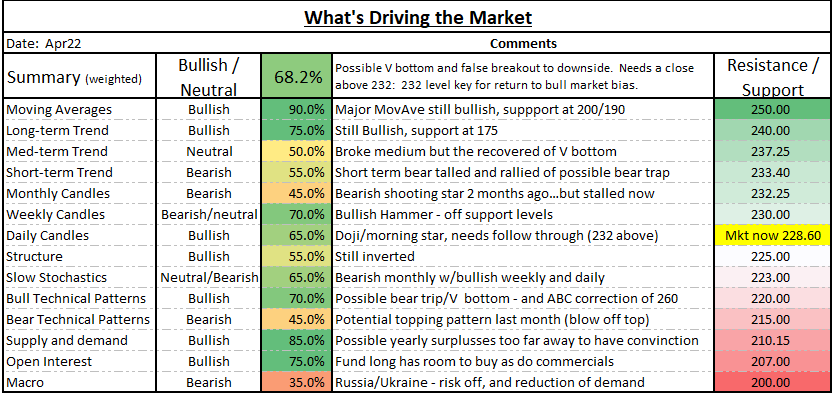
Task: Click the Comments header cell
Action: tap(523, 44)
